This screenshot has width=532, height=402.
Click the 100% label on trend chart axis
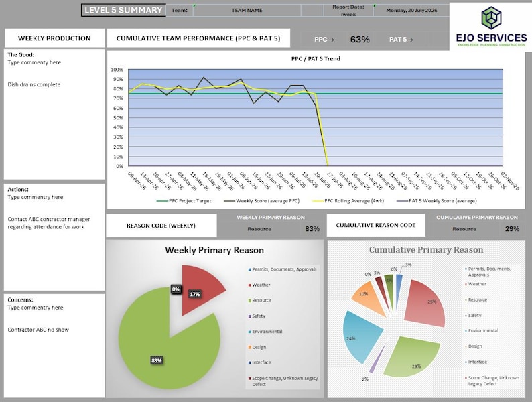(117, 70)
